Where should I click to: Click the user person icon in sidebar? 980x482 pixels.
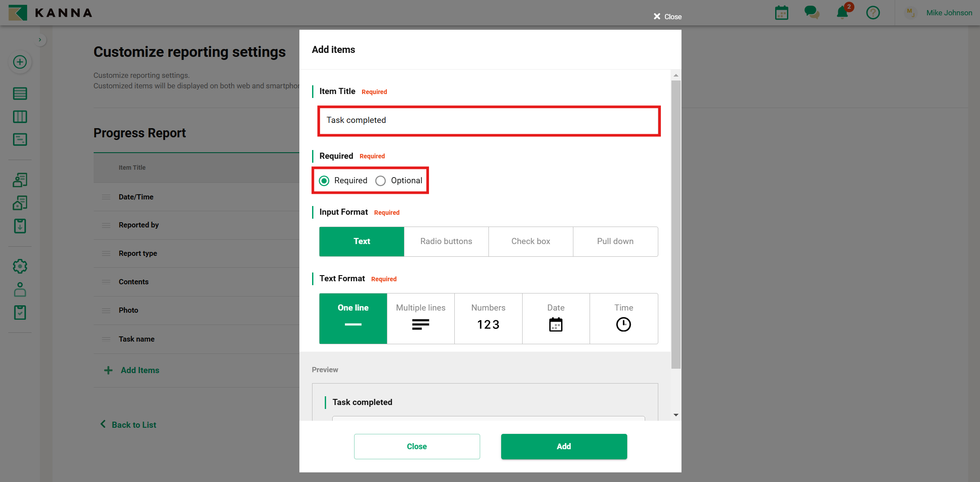point(20,290)
